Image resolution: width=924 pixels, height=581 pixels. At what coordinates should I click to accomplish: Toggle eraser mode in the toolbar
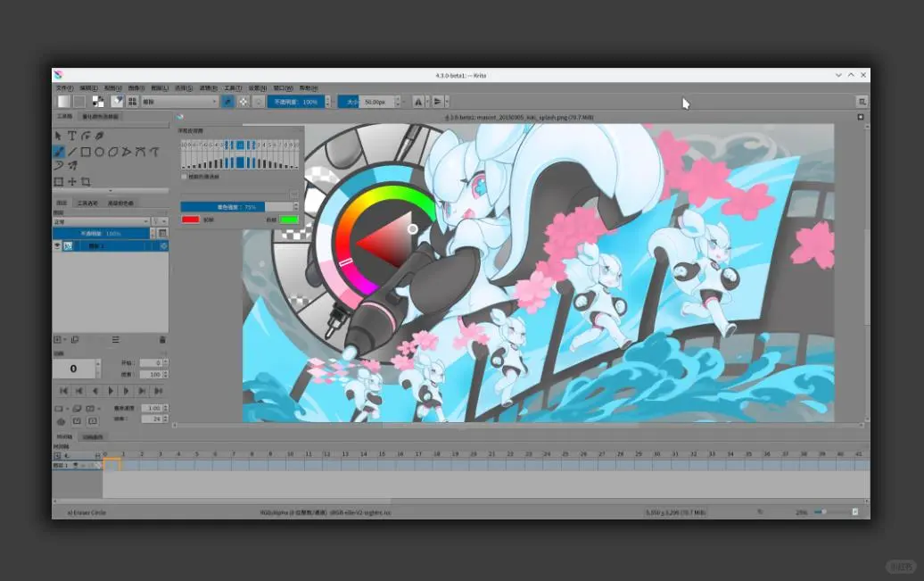coord(227,102)
